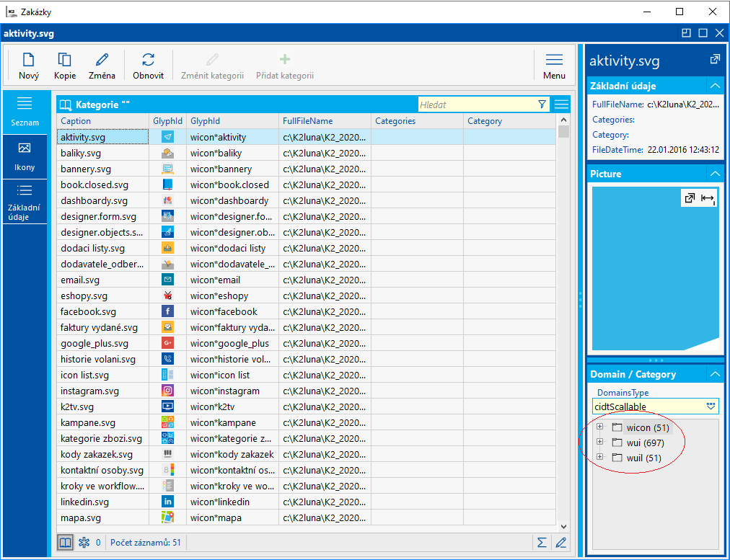Open picture in external window icon
730x560 pixels.
690,198
